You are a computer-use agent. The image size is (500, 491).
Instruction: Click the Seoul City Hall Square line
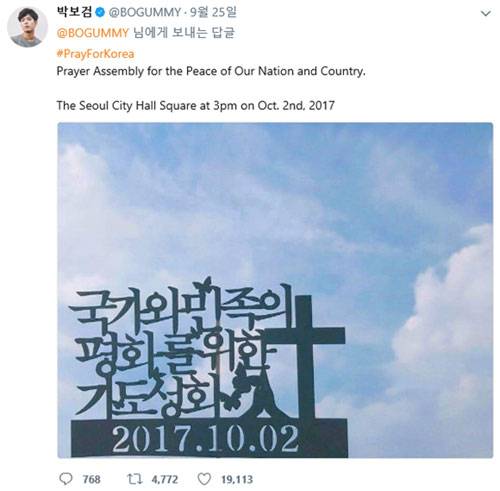point(195,105)
